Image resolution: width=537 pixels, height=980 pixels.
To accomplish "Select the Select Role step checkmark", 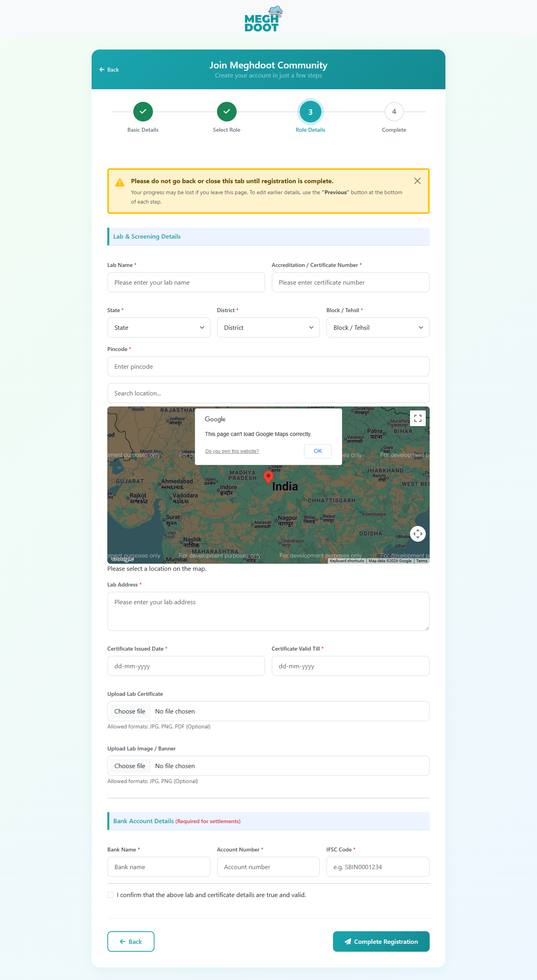I will pyautogui.click(x=227, y=112).
